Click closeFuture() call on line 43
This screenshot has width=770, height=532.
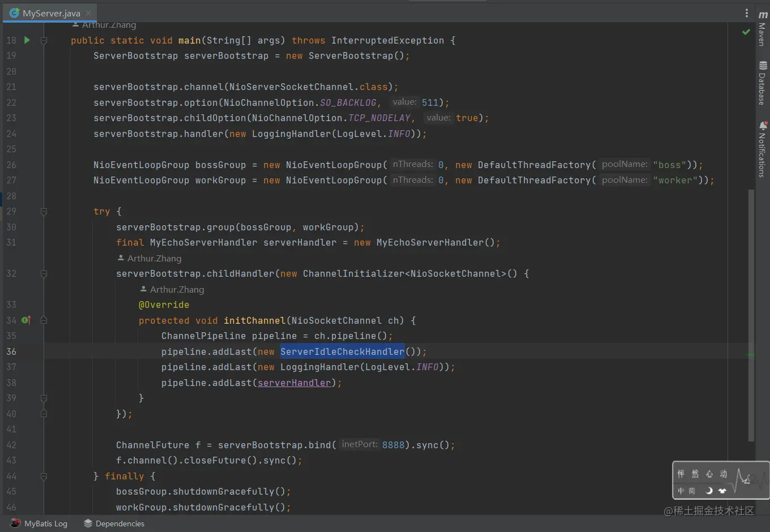tap(215, 460)
